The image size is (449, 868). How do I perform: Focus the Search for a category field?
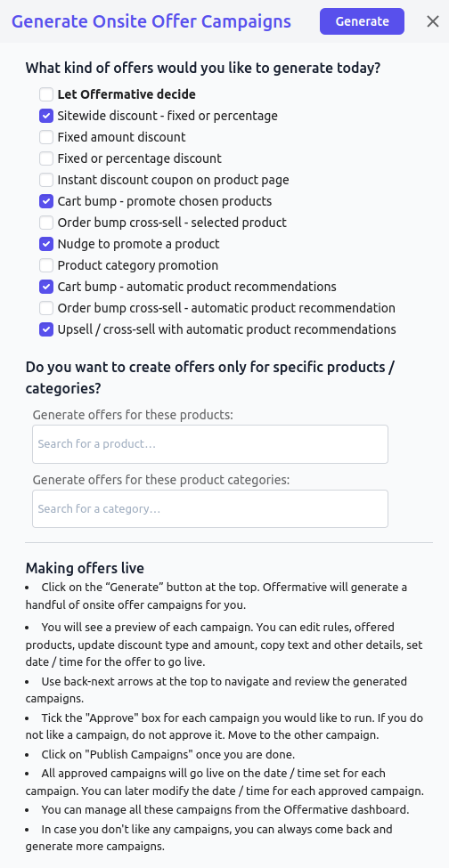click(x=210, y=508)
